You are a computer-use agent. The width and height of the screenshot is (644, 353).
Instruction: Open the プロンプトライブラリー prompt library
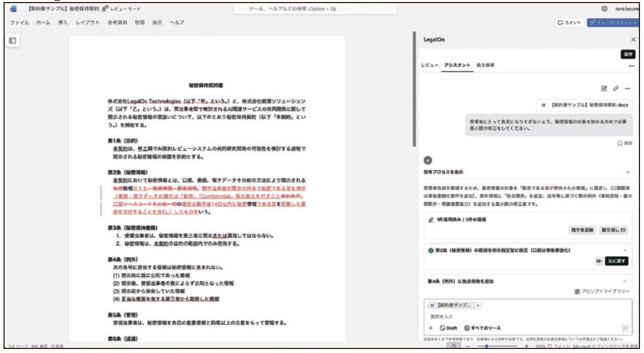[602, 291]
